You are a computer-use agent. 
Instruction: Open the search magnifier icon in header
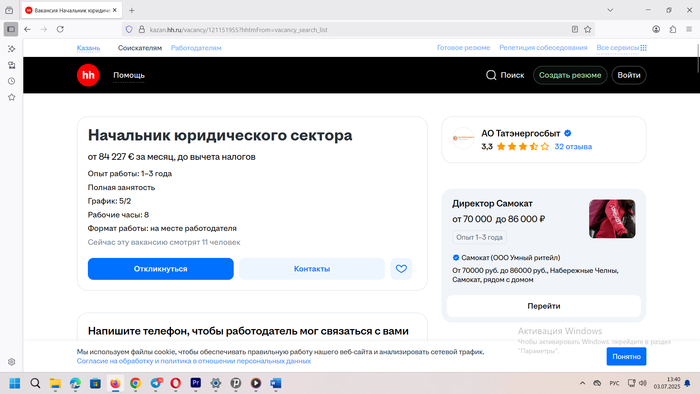pyautogui.click(x=491, y=75)
